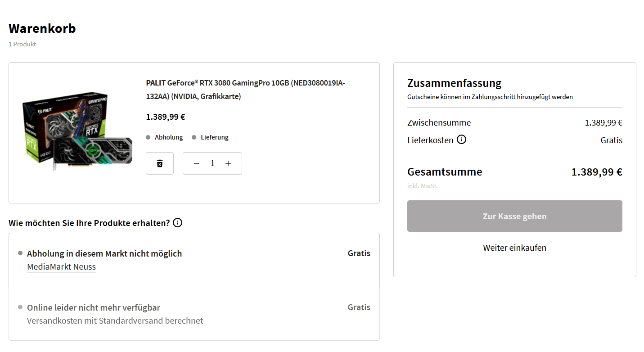The image size is (644, 352).
Task: Show info about how to receive products
Action: click(178, 223)
